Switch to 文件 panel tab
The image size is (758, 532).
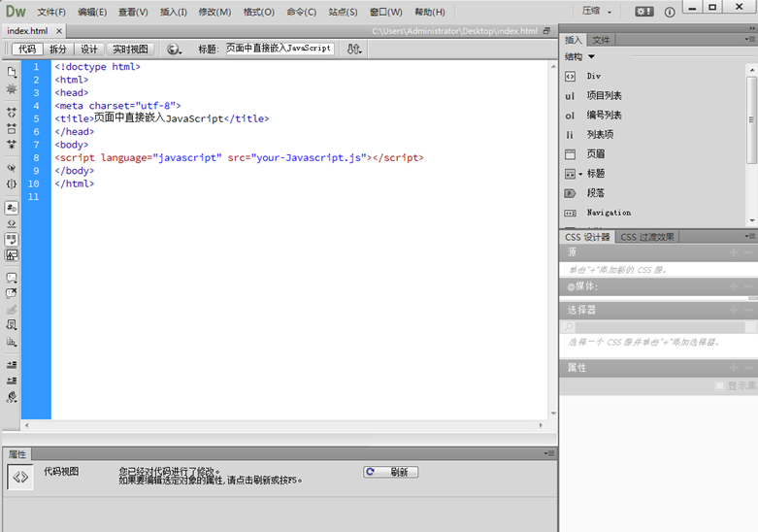click(x=601, y=40)
